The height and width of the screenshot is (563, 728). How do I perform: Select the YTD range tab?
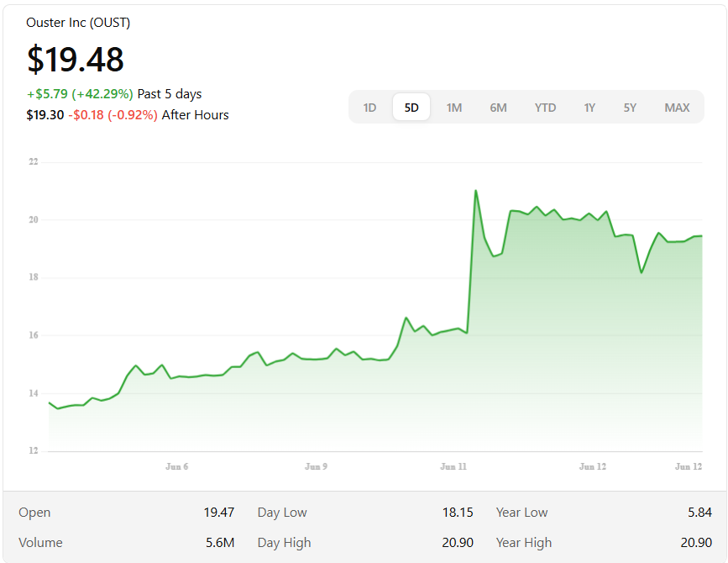click(545, 108)
